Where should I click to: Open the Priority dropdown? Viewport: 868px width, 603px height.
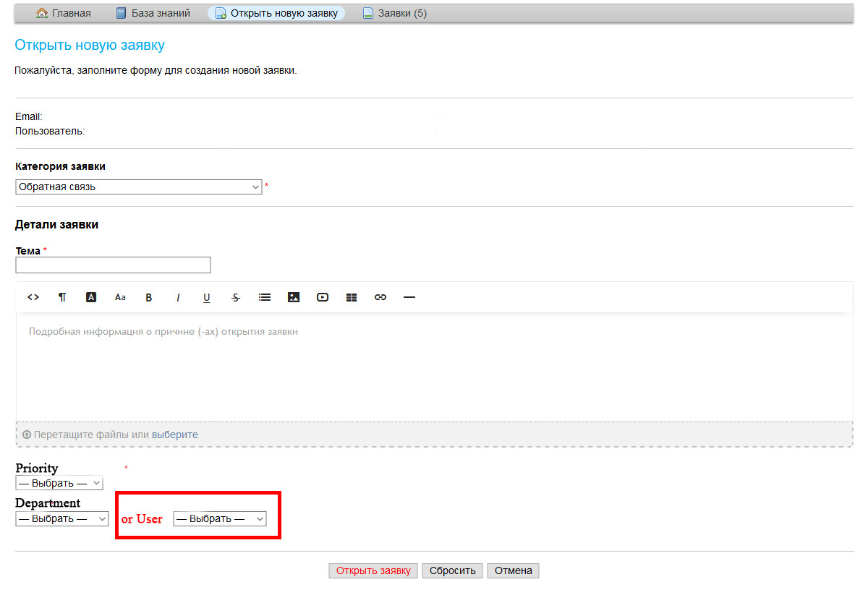(59, 483)
